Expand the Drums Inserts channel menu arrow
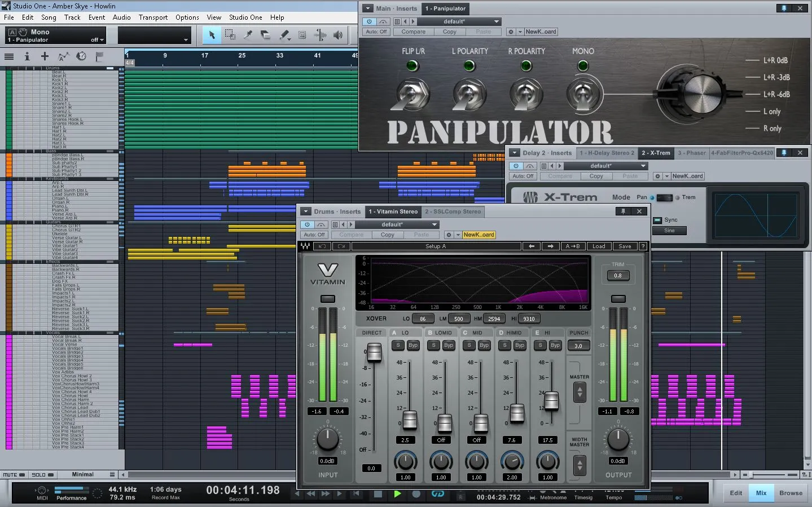Screen dimensions: 812x507 point(305,211)
